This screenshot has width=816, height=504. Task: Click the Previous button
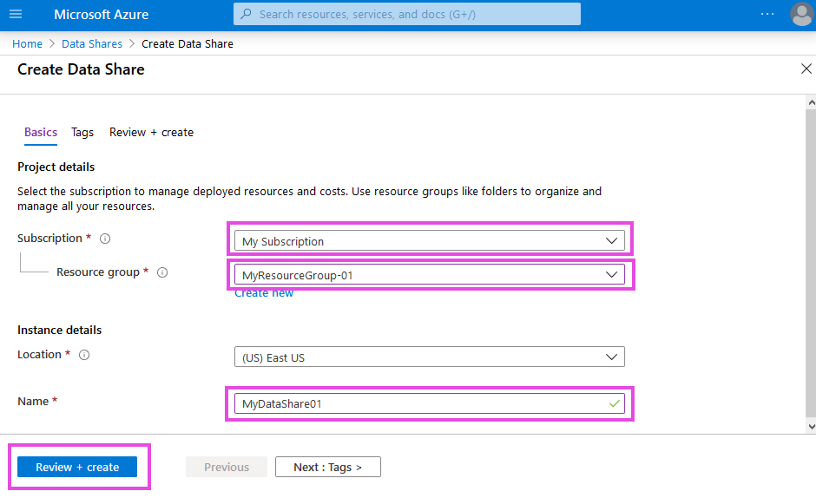[x=227, y=467]
